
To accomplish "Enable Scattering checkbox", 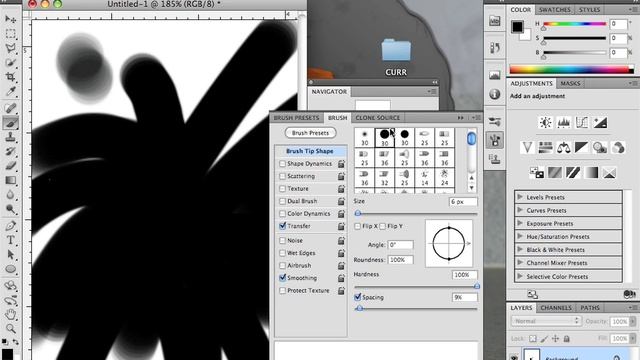I will (282, 176).
